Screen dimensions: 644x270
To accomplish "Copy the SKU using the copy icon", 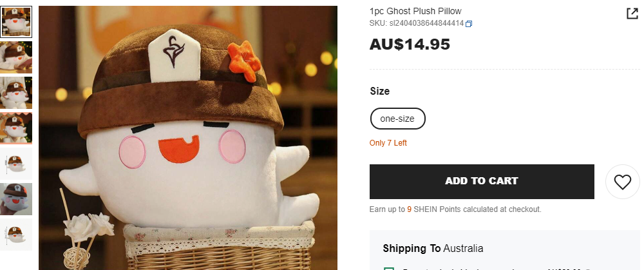I will coord(469,24).
